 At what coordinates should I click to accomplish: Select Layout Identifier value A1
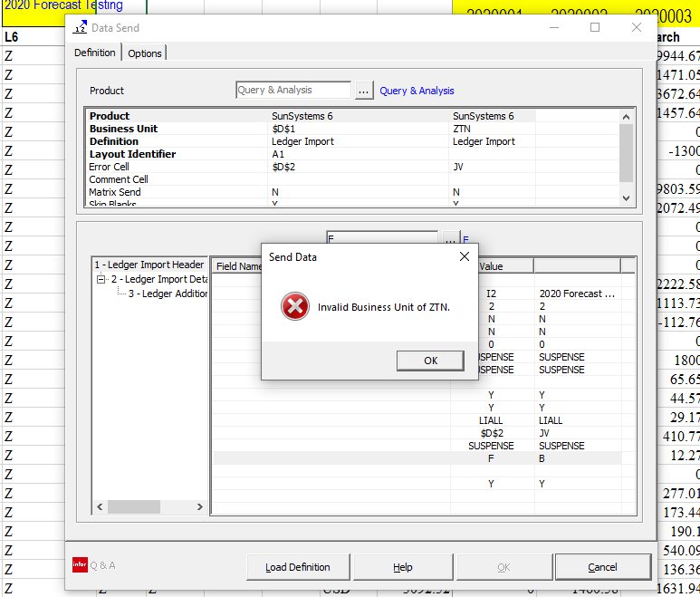pos(278,154)
